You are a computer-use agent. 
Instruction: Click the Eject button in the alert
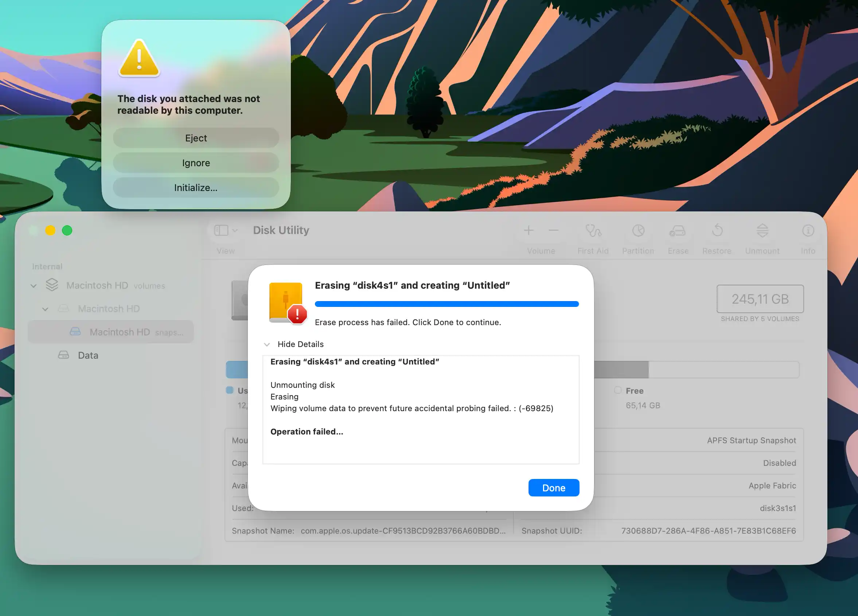coord(196,138)
